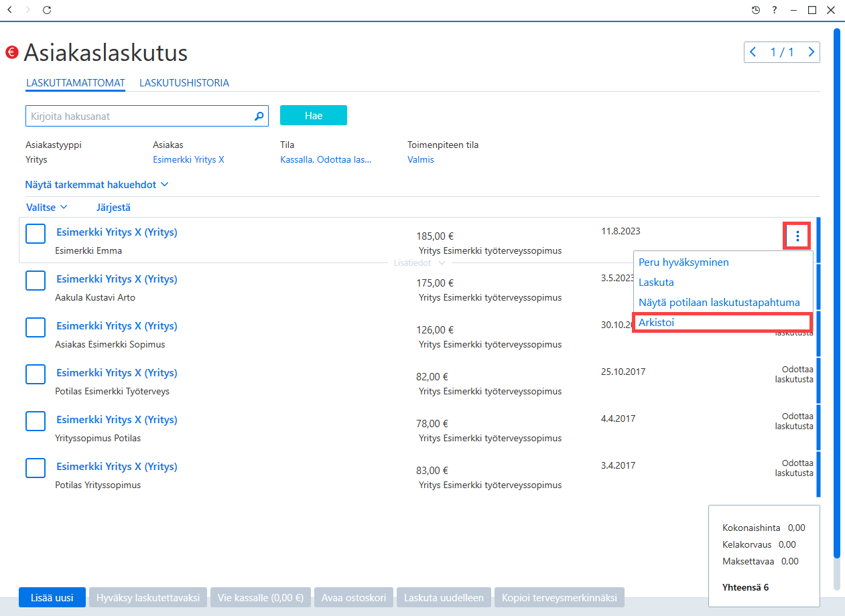The width and height of the screenshot is (845, 616).
Task: Open the Valitse dropdown
Action: coord(47,208)
